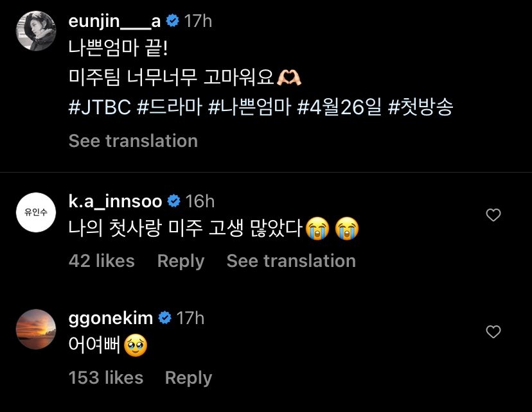Click verified badge beside ggonekim
Screen dimensions: 532x412
coord(164,318)
